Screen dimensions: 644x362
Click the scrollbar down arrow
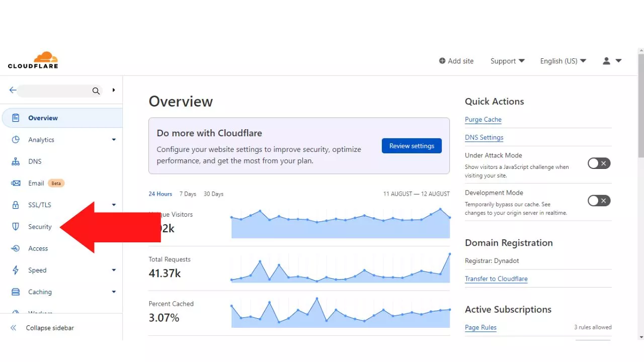[640, 337]
